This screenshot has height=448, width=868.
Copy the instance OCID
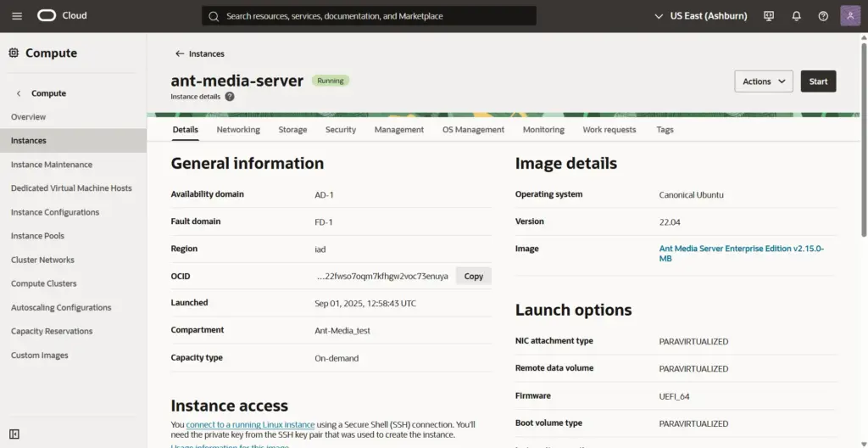click(473, 276)
